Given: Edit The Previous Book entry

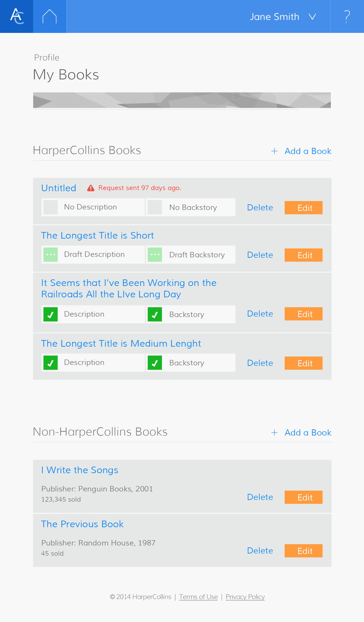Looking at the screenshot, I should coord(304,551).
